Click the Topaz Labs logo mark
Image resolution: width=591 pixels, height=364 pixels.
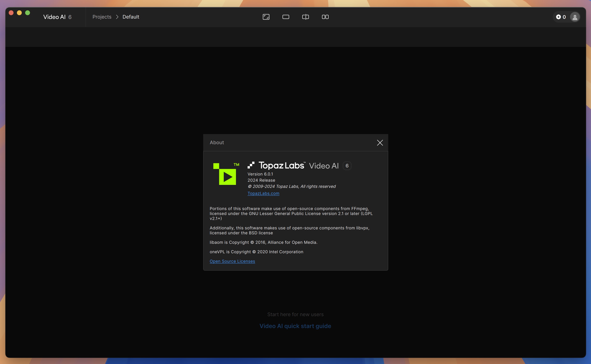coord(251,165)
